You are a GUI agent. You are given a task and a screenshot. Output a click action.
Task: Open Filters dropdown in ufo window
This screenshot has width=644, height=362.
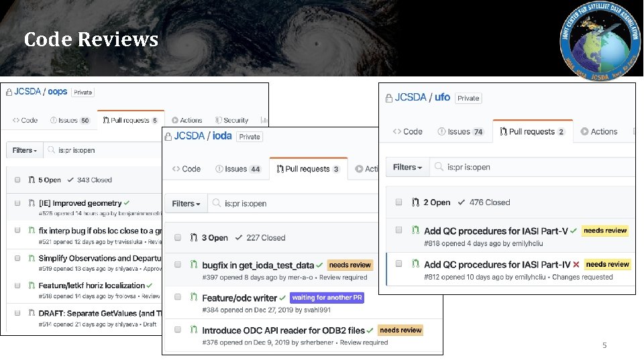tap(407, 167)
